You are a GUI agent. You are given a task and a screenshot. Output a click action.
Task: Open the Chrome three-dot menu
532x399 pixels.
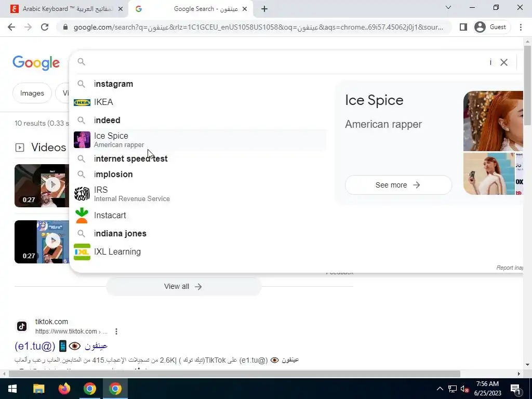point(521,27)
